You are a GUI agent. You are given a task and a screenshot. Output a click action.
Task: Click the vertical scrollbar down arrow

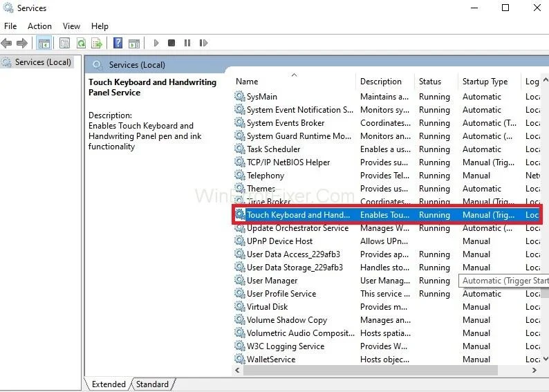(546, 359)
